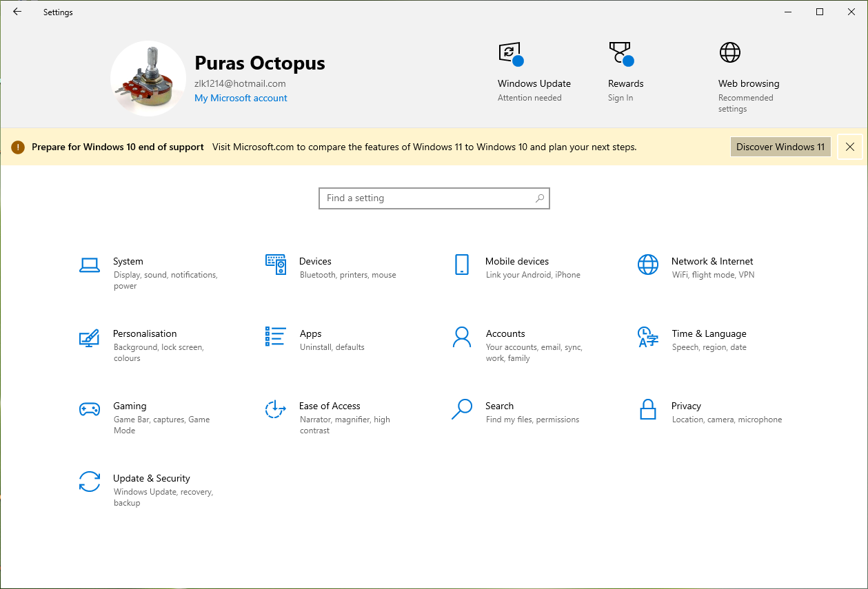Go to Network & Internet label
Viewport: 868px width, 589px height.
(x=712, y=261)
